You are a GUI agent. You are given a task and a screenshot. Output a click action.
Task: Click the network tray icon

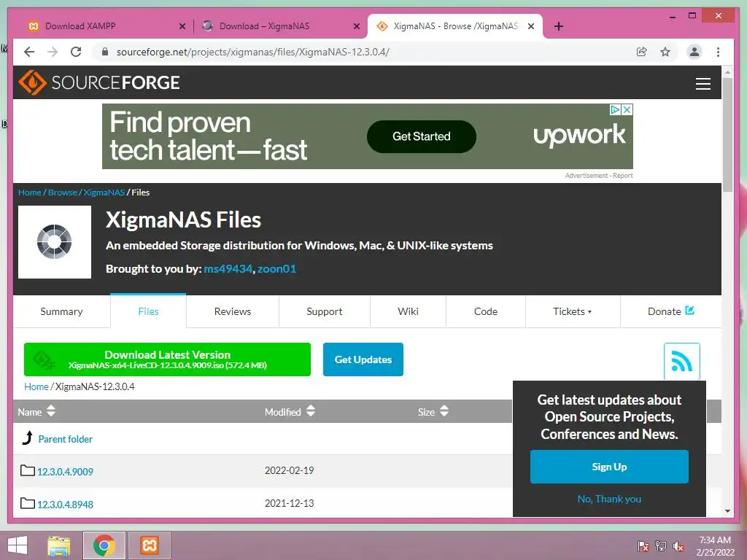point(661,546)
